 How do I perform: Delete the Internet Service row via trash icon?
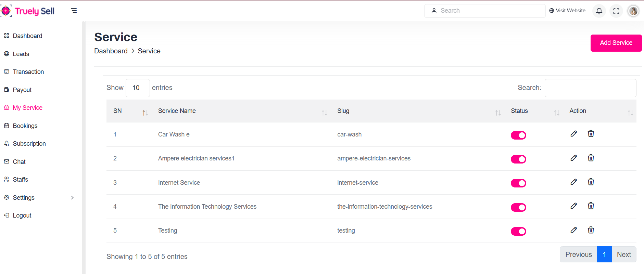pyautogui.click(x=591, y=182)
